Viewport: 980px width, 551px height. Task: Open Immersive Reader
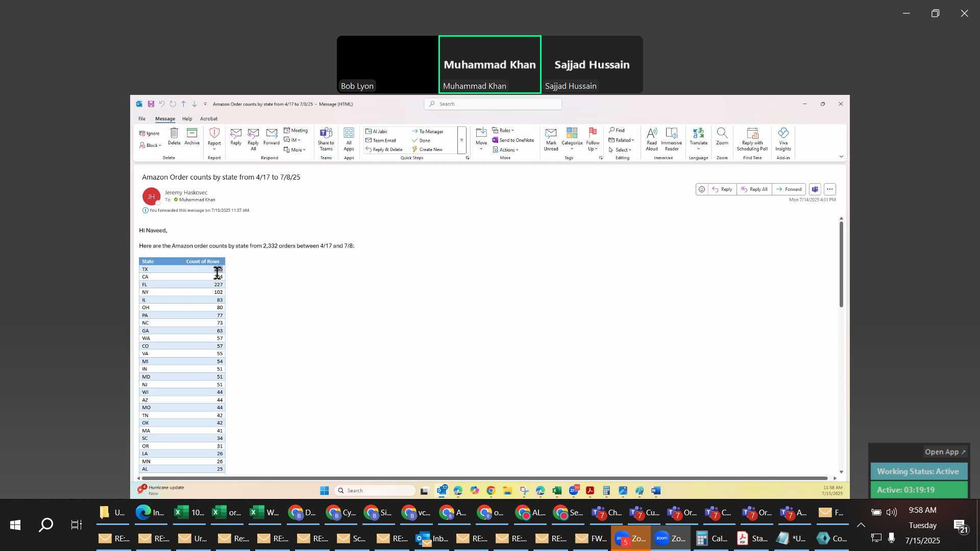672,139
